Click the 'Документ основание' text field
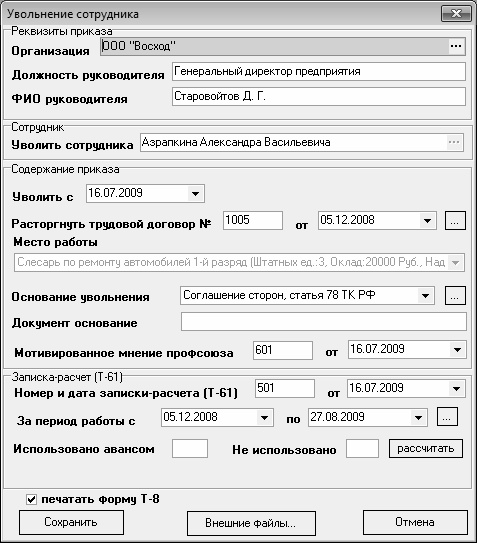This screenshot has height=543, width=477. (x=324, y=322)
